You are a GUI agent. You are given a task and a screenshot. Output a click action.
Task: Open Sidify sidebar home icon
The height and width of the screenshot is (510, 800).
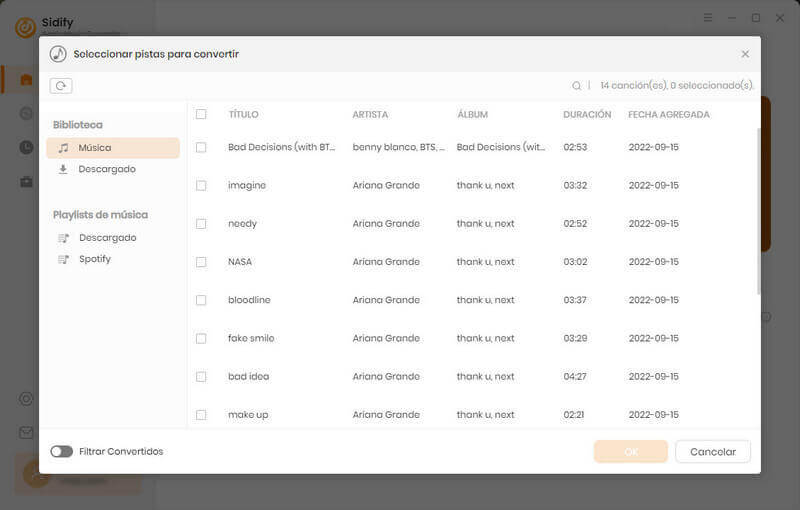point(26,80)
